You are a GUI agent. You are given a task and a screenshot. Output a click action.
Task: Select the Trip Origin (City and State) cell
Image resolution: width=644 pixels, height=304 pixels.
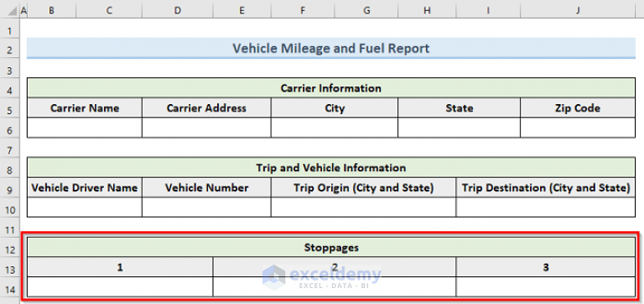[363, 187]
